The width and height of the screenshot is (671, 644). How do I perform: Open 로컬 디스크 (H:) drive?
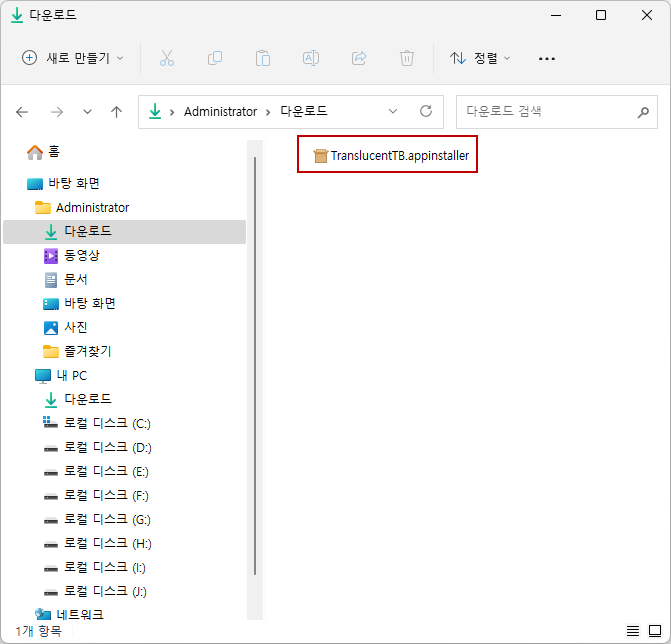98,543
